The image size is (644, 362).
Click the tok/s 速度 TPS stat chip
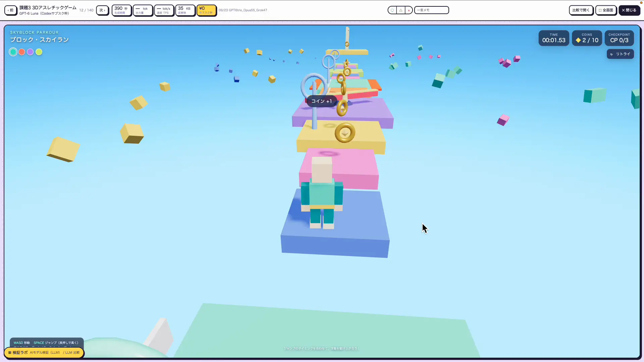(164, 10)
